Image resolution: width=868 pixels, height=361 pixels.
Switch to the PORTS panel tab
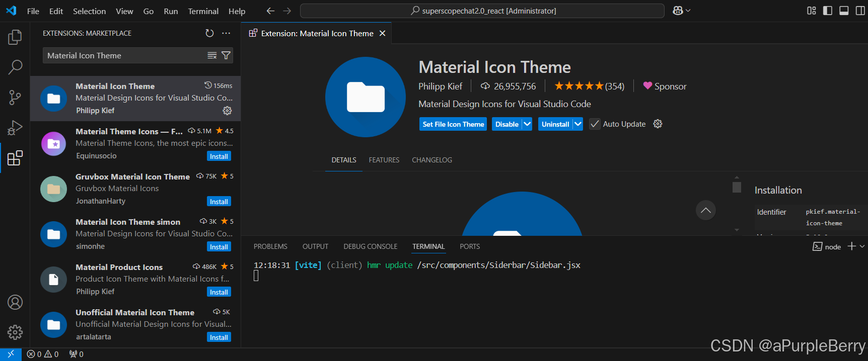pyautogui.click(x=470, y=246)
